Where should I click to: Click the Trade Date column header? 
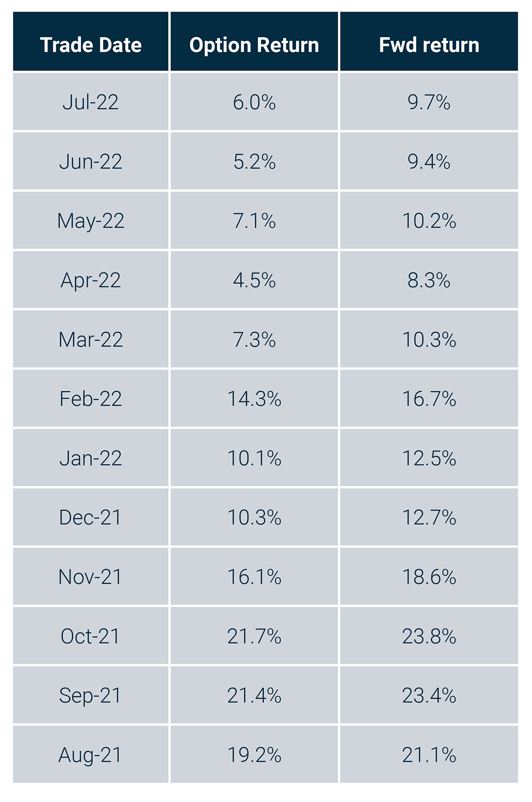coord(90,45)
